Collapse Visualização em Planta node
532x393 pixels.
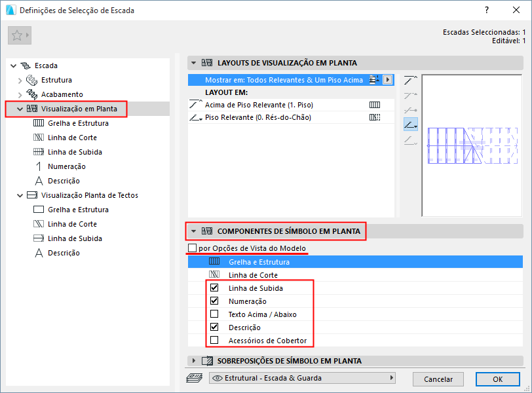[20, 109]
